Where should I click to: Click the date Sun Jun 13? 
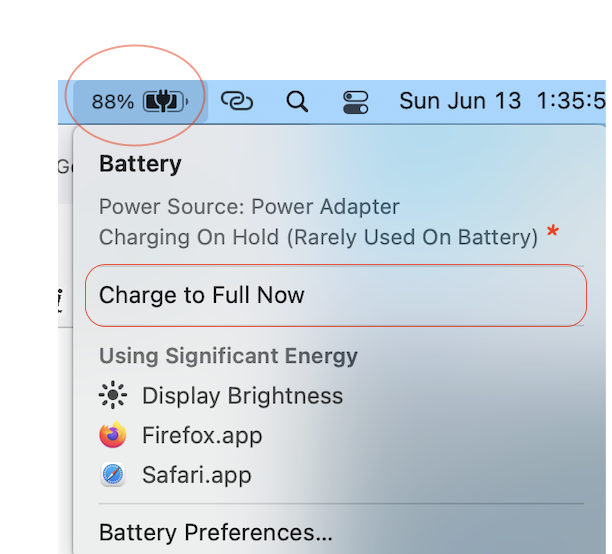(x=460, y=101)
